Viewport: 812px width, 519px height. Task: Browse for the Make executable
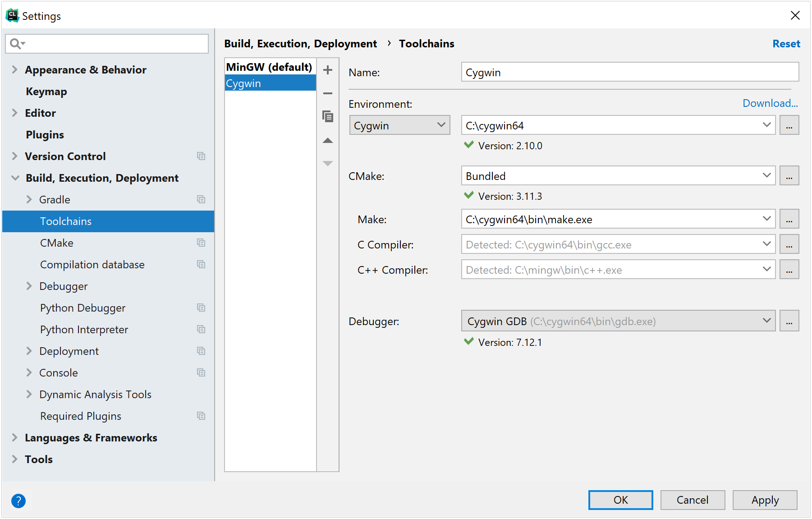pos(789,219)
